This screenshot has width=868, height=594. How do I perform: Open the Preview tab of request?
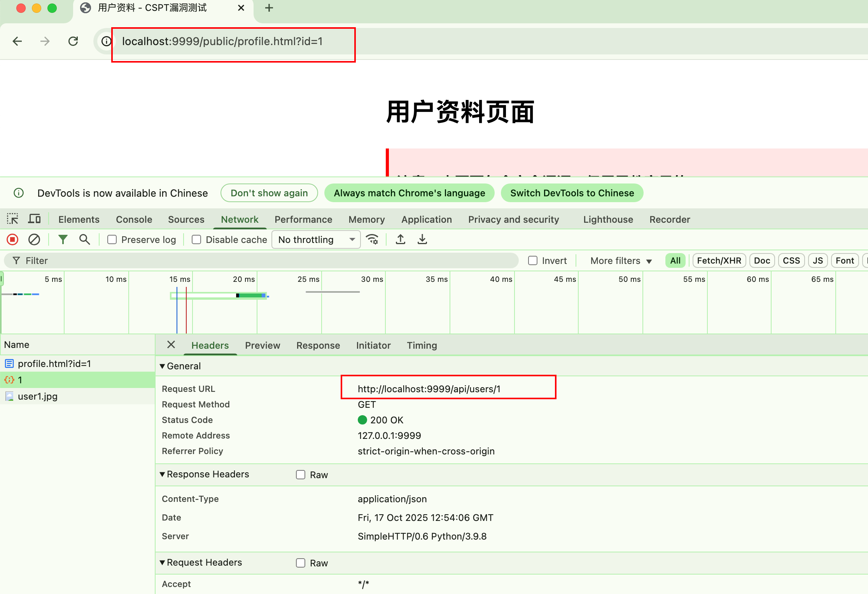262,346
